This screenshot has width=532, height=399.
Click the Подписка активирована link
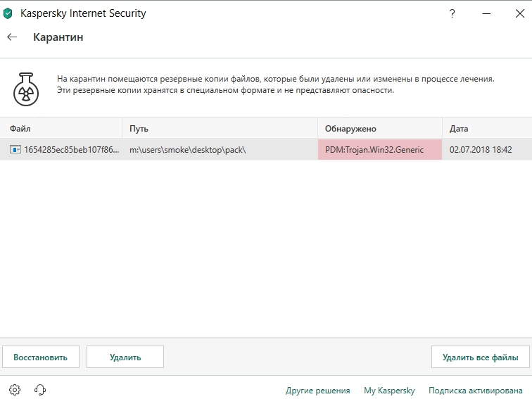pos(476,391)
